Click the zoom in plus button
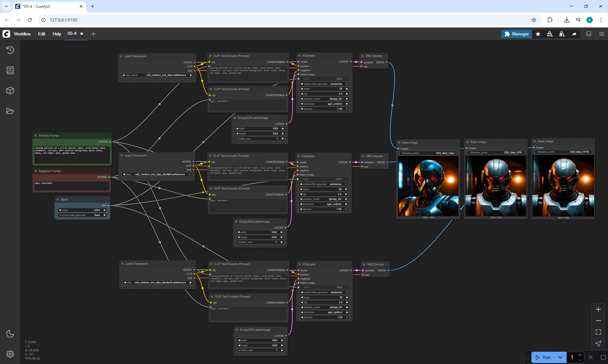Viewport: 608px width, 364px height. click(598, 309)
